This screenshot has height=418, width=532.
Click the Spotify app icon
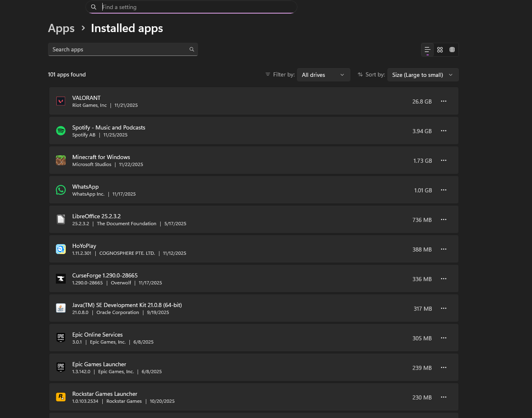coord(61,131)
